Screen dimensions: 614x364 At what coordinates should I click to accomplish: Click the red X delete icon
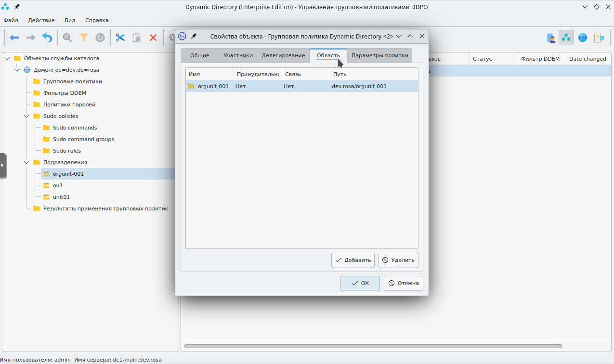tap(153, 38)
